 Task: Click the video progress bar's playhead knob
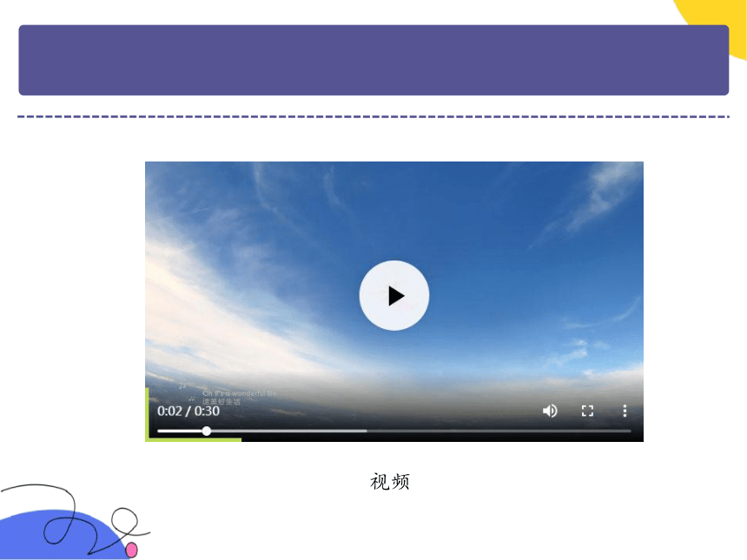[206, 431]
